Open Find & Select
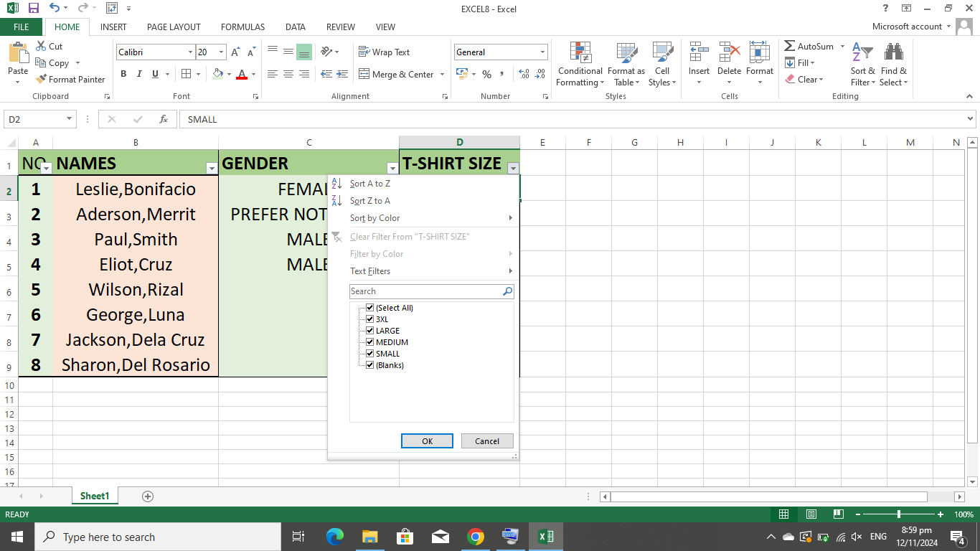The width and height of the screenshot is (980, 551). click(894, 64)
